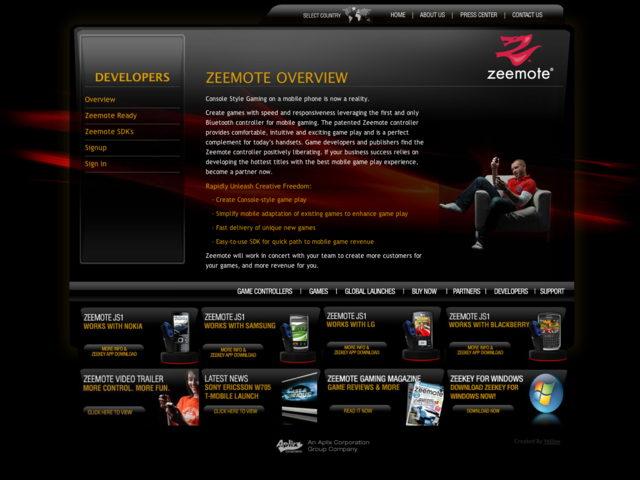Click More Info button under LG

[357, 350]
